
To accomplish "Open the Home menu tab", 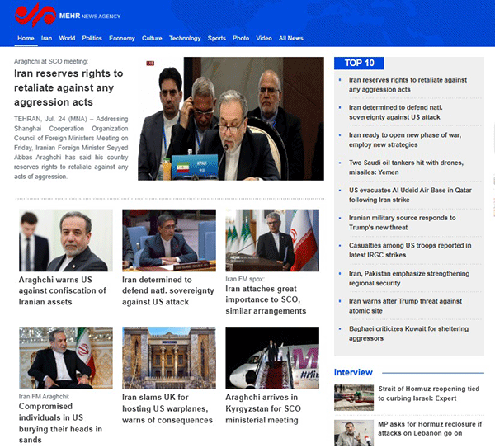I will 26,39.
